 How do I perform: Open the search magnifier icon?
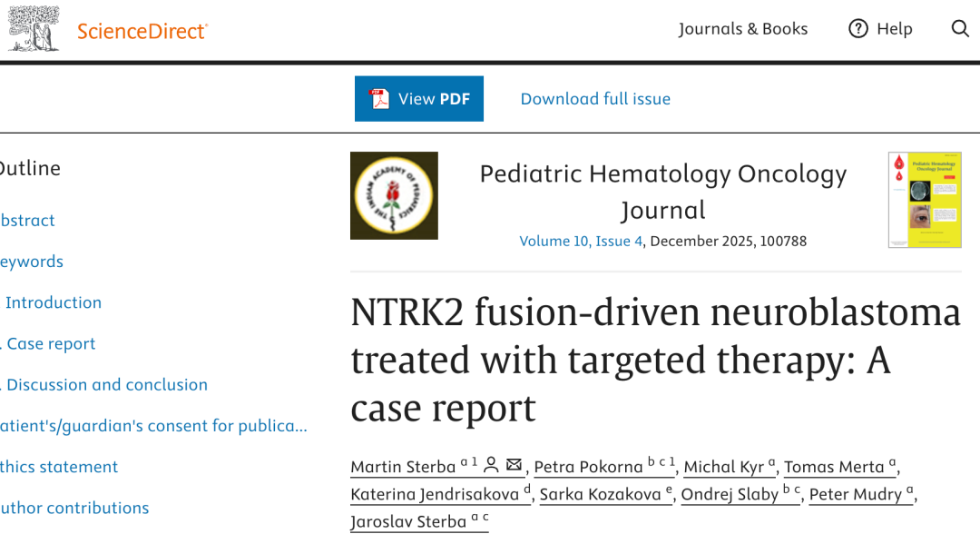tap(960, 29)
